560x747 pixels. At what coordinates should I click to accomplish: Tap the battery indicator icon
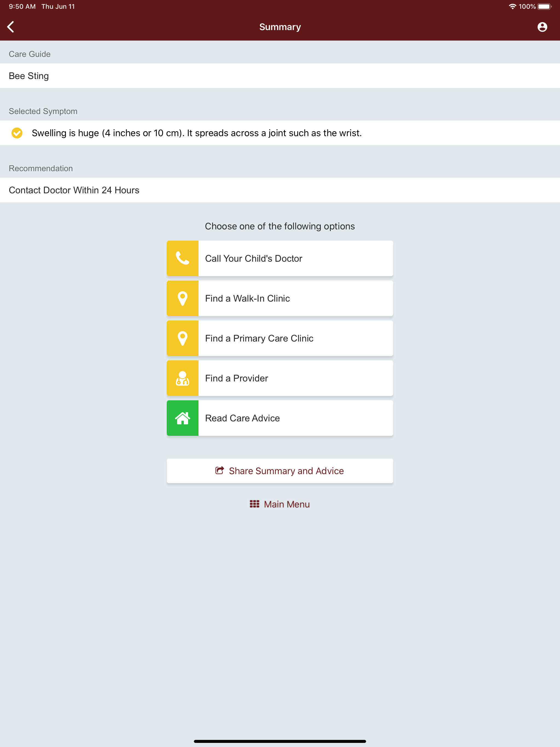point(544,6)
